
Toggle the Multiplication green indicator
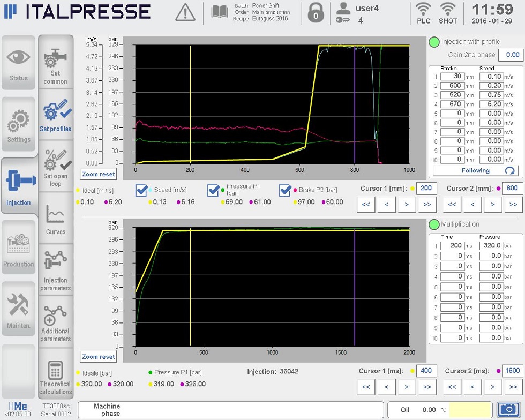(434, 224)
